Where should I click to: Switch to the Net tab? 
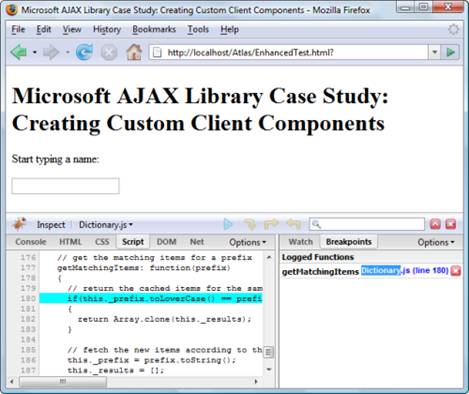(x=197, y=242)
